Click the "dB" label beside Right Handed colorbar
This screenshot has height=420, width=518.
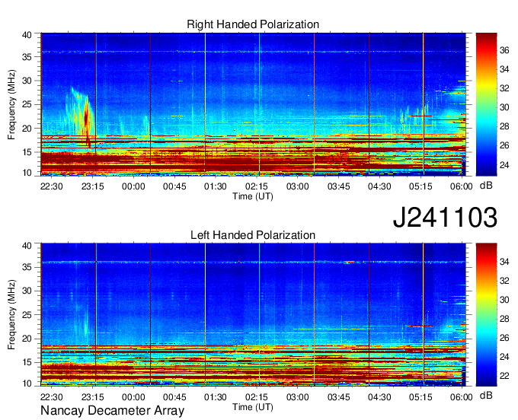[x=486, y=186]
